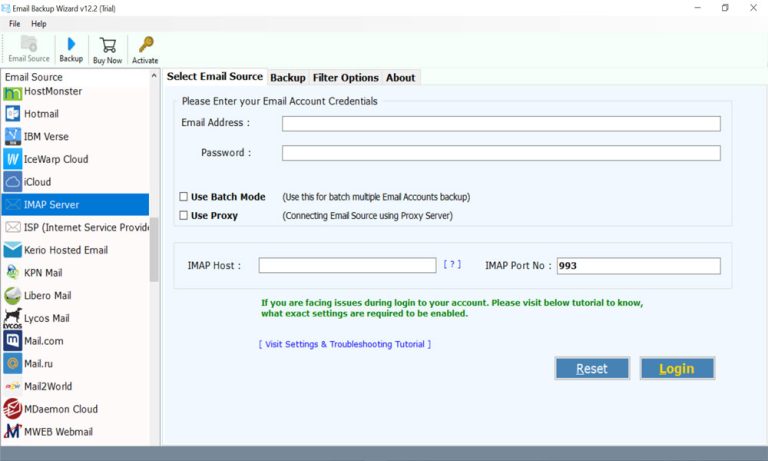This screenshot has height=461, width=768.
Task: Click the Backup toolbar arrow icon
Action: coord(71,44)
